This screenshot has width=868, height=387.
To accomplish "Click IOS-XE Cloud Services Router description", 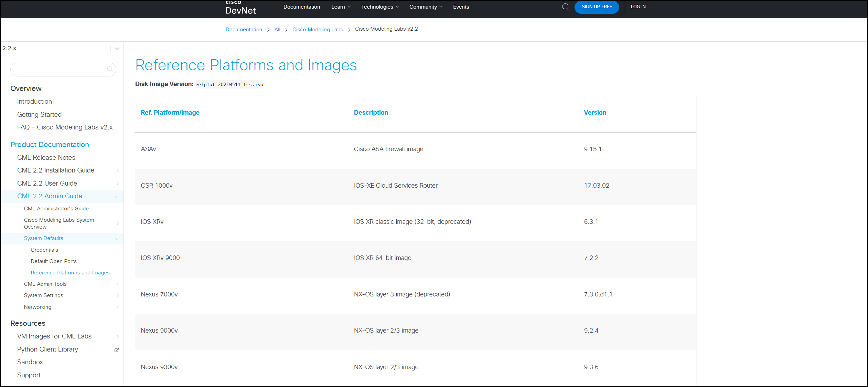I will pos(396,186).
